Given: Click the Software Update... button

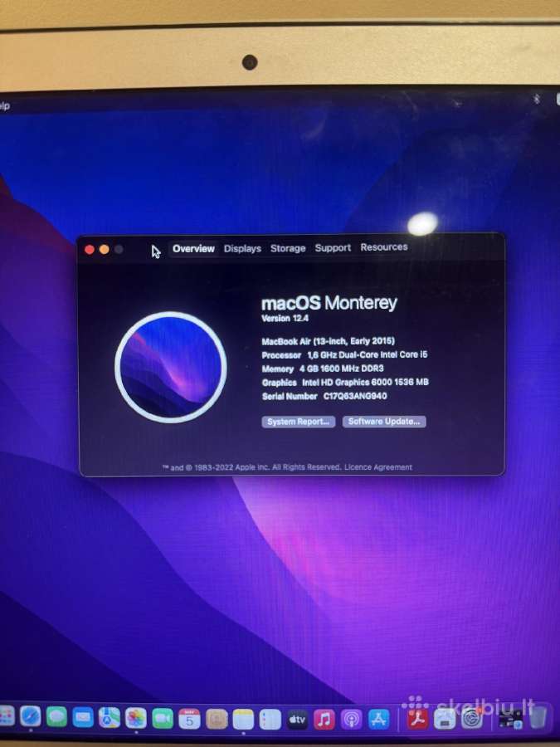Looking at the screenshot, I should (x=384, y=421).
